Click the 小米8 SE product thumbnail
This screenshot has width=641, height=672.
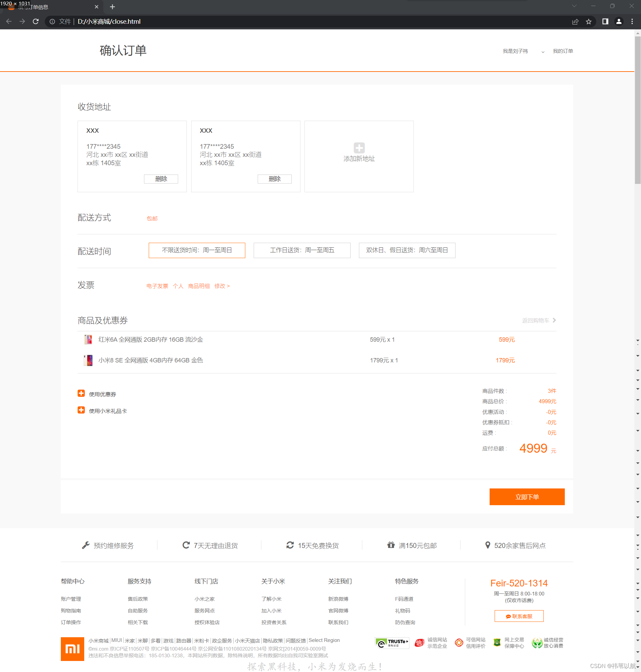click(88, 360)
